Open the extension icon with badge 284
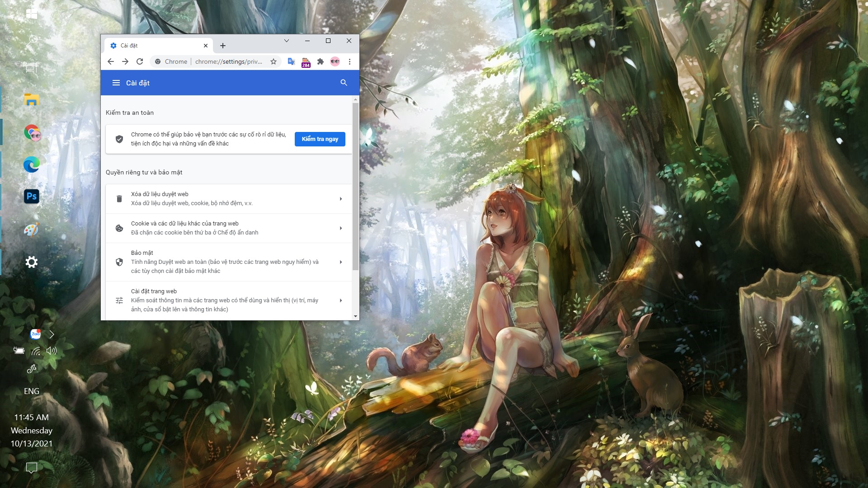This screenshot has width=868, height=488. click(306, 62)
